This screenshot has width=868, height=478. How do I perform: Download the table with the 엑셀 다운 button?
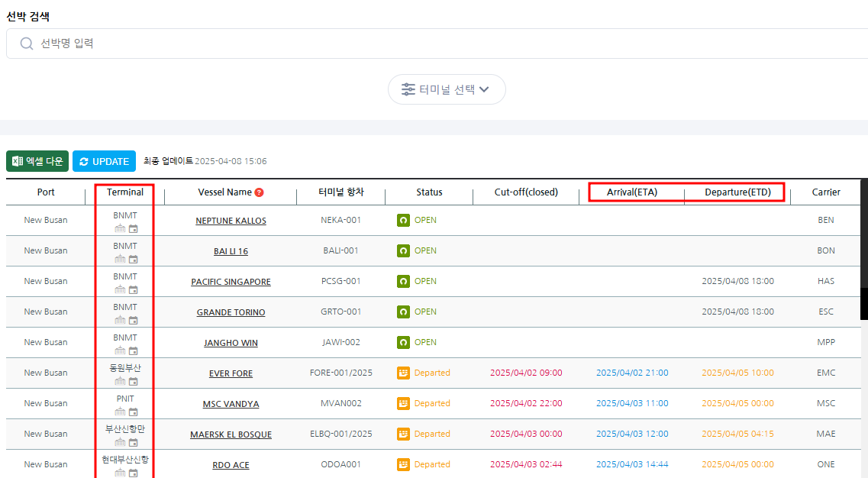tap(37, 161)
